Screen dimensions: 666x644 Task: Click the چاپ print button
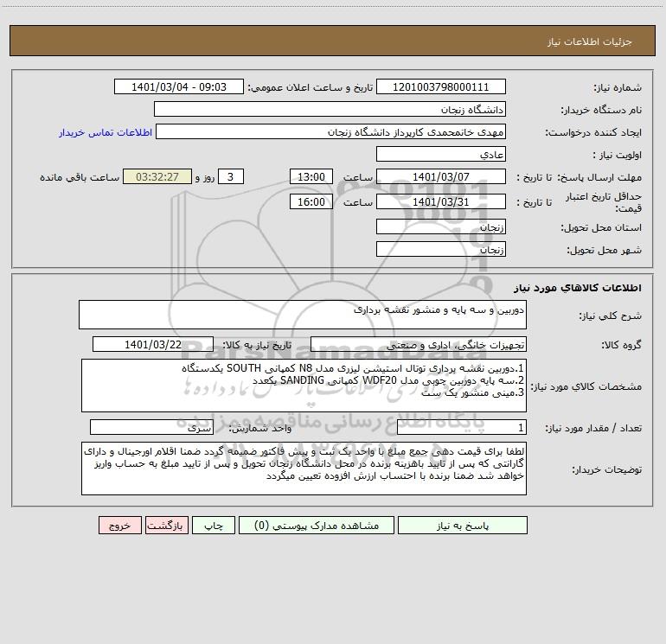(x=214, y=525)
